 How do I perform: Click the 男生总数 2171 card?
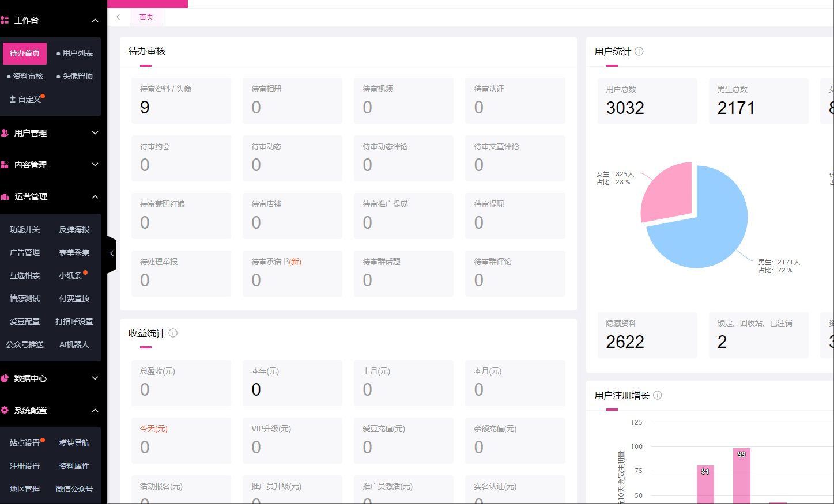(758, 101)
